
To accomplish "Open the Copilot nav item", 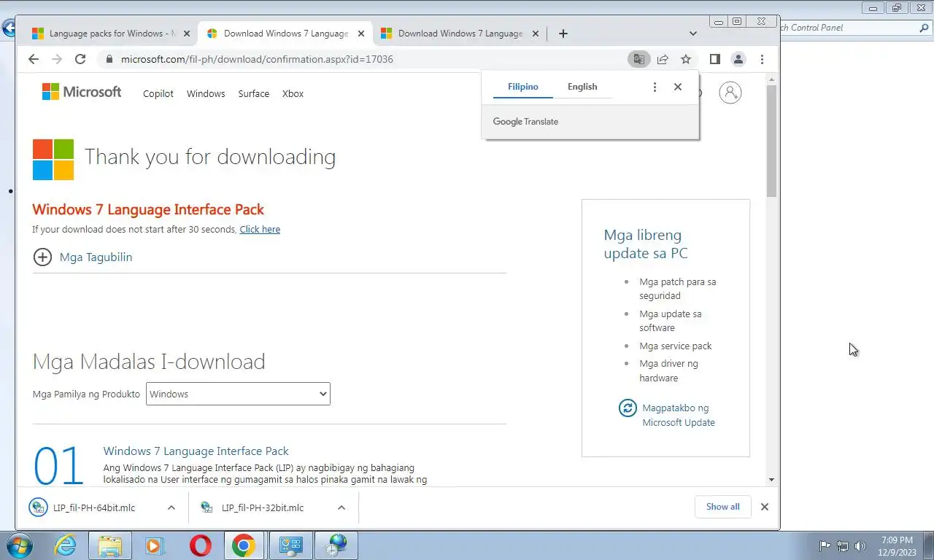I will (158, 93).
